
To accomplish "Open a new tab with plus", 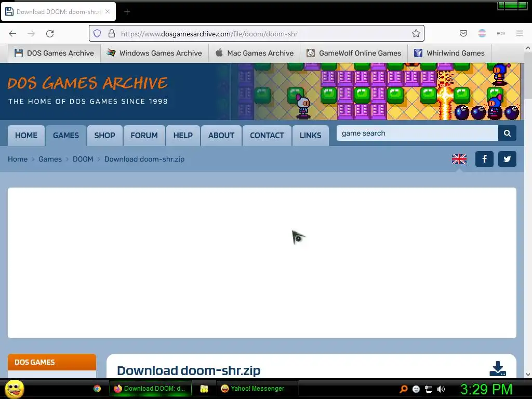I will pyautogui.click(x=127, y=12).
